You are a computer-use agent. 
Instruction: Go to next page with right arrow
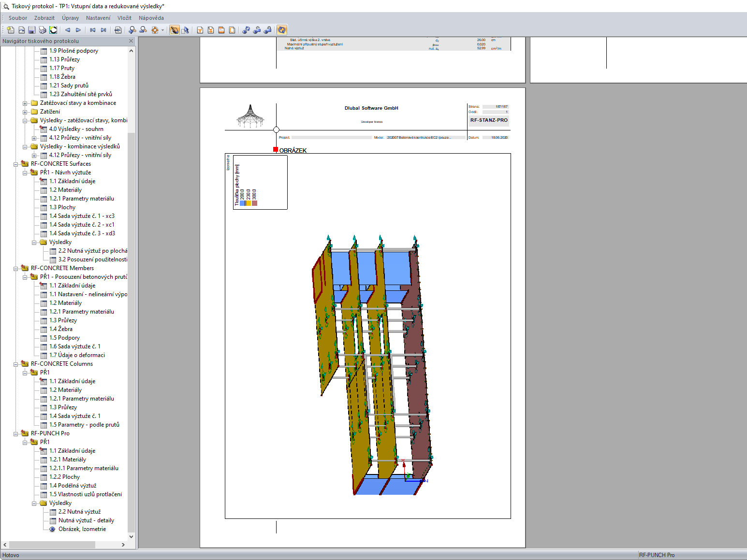tap(78, 30)
